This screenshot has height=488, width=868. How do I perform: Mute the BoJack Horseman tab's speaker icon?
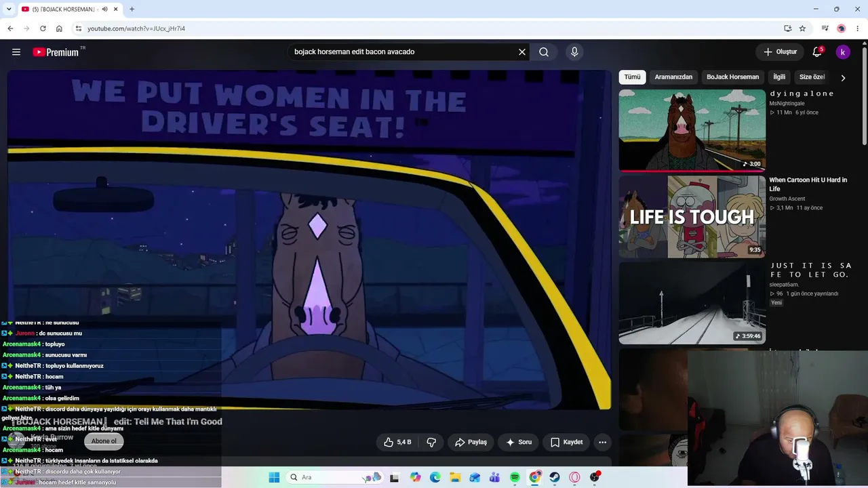click(104, 9)
